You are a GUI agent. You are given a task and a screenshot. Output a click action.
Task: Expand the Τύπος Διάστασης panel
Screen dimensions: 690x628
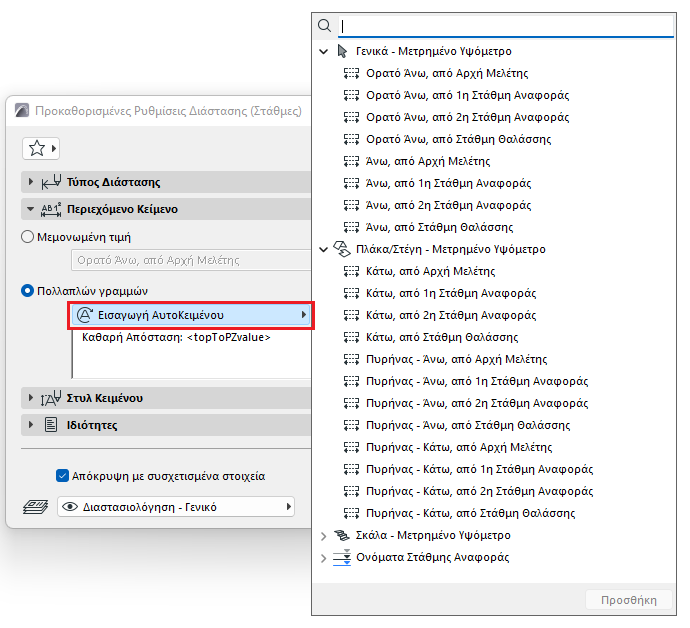[x=30, y=182]
